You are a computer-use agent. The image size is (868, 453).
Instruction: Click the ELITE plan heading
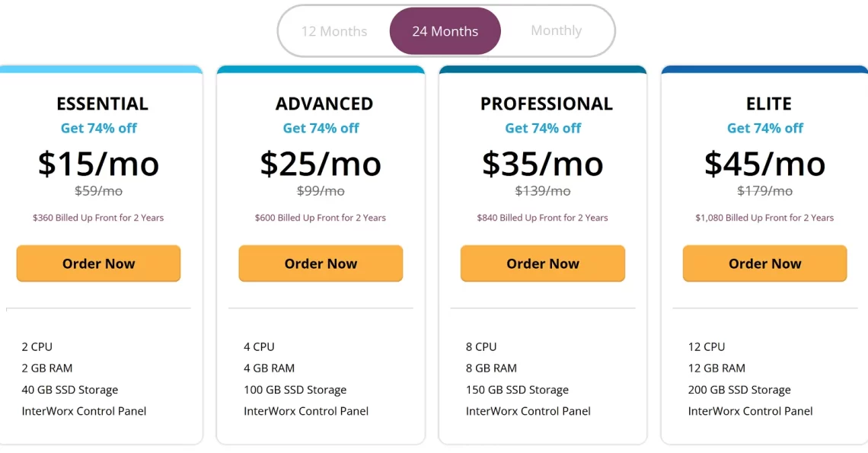pos(769,104)
